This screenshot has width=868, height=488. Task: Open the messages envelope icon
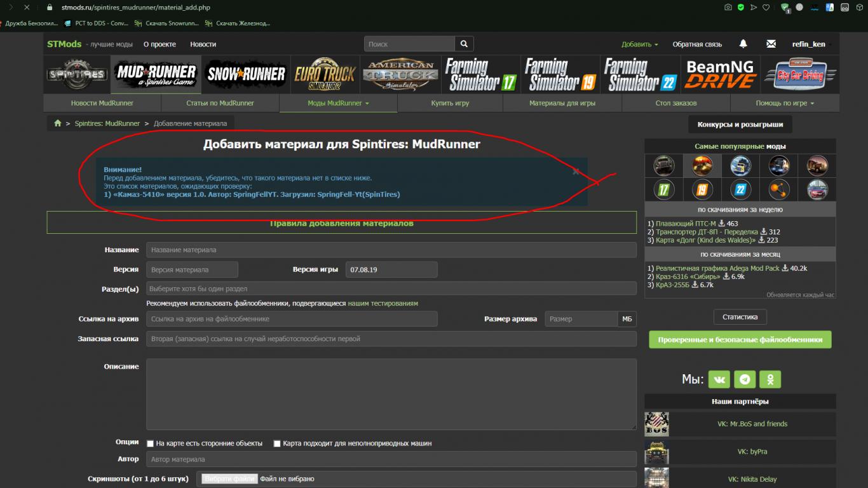click(771, 44)
